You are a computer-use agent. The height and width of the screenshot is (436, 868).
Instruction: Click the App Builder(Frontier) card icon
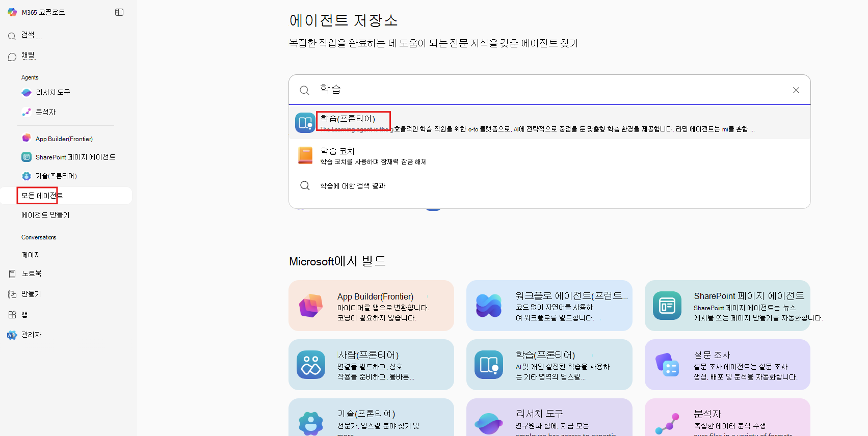(311, 306)
